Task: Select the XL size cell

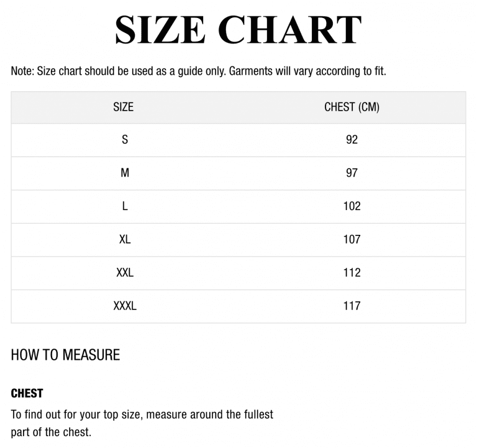Action: pyautogui.click(x=125, y=239)
